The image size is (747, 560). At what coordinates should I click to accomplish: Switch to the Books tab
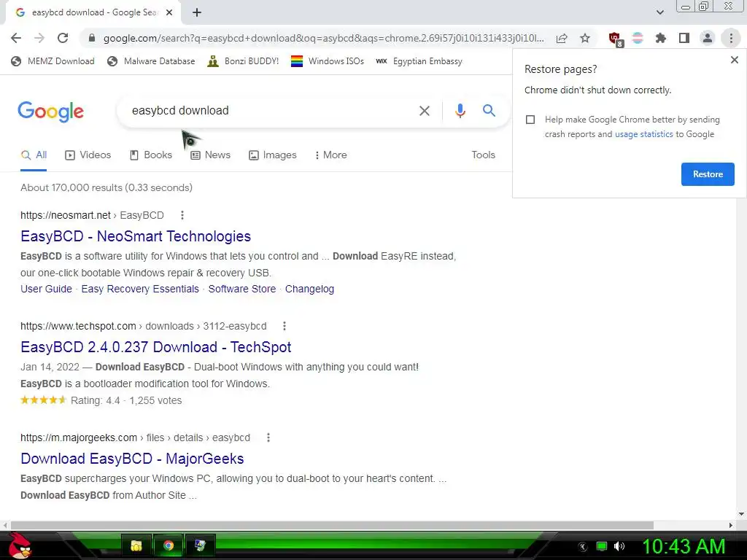[x=150, y=155]
